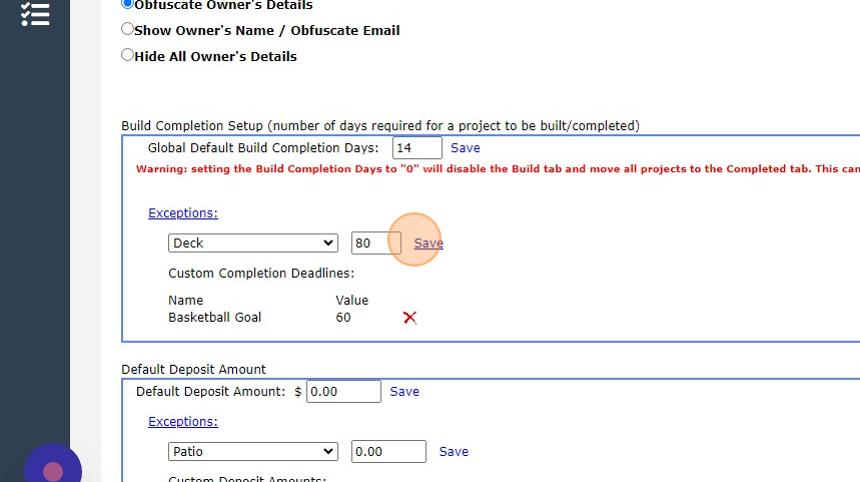Viewport: 860px width, 482px height.
Task: Select Hide All Owner's Details option
Action: (127, 55)
